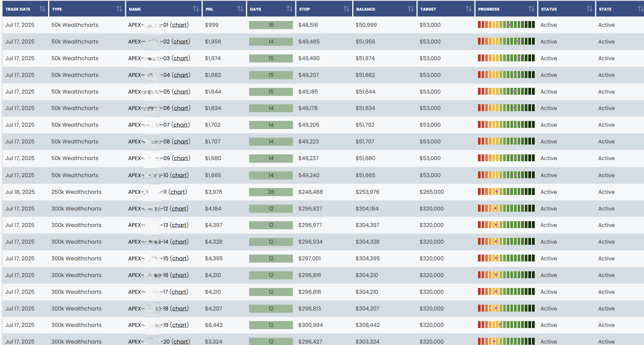Open chart link for account -11
Image resolution: width=644 pixels, height=345 pixels.
177,192
